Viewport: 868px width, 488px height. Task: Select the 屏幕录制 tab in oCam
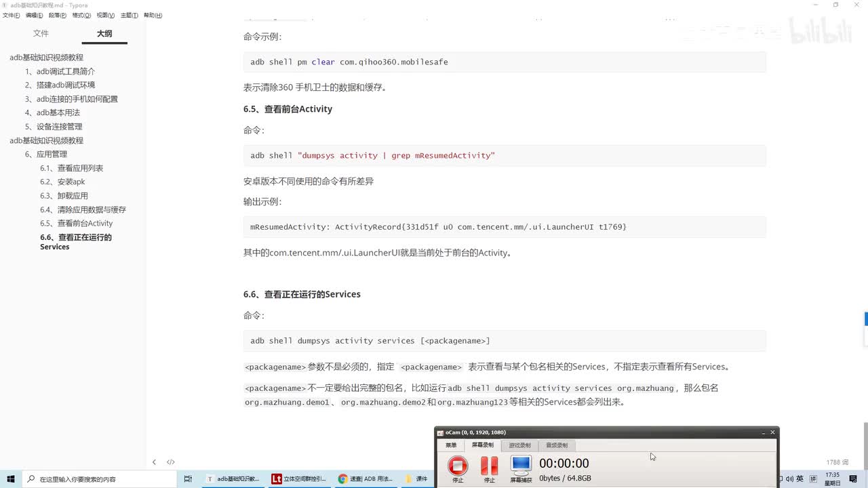tap(483, 445)
